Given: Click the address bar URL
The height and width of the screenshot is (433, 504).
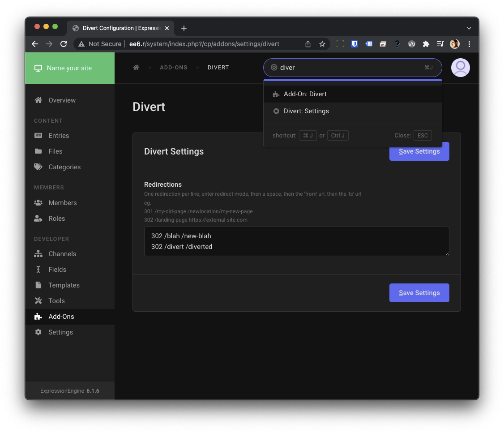Looking at the screenshot, I should [x=204, y=44].
